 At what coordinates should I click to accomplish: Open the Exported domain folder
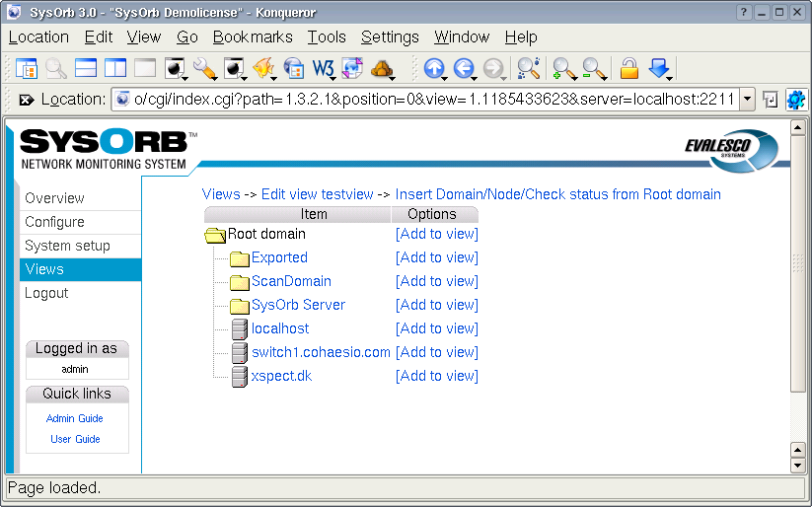279,257
